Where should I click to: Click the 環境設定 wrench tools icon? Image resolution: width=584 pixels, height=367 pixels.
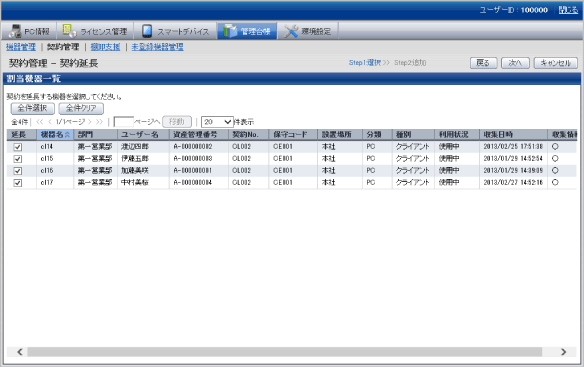tap(291, 31)
